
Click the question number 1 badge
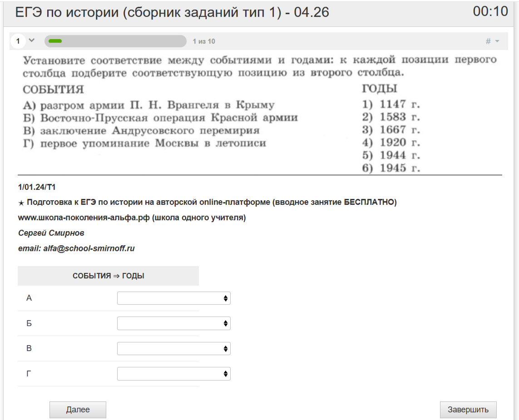18,41
